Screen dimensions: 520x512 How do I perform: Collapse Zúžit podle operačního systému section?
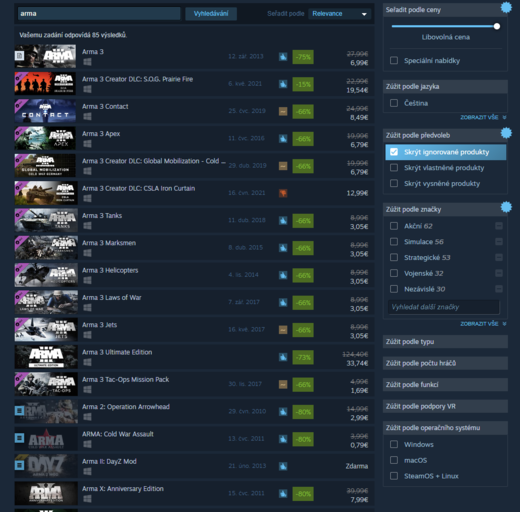coord(445,428)
